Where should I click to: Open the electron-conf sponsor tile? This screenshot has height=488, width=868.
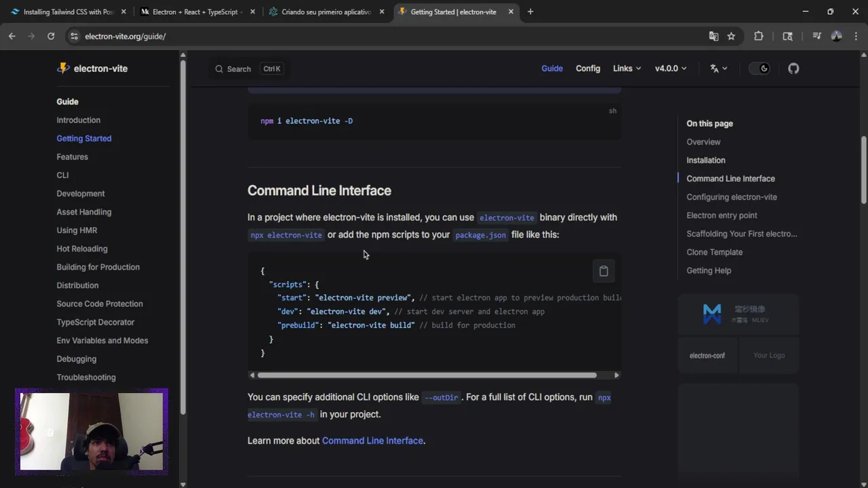(x=707, y=355)
